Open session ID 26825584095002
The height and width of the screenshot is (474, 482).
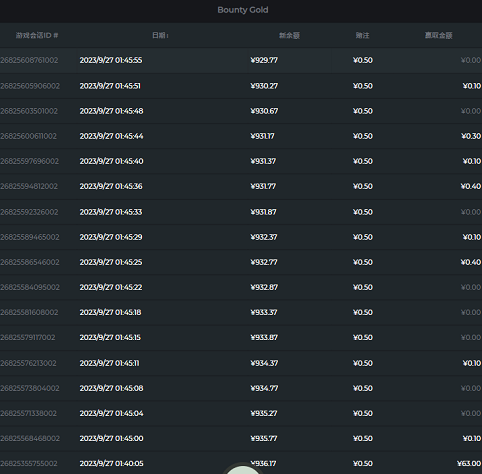click(30, 287)
